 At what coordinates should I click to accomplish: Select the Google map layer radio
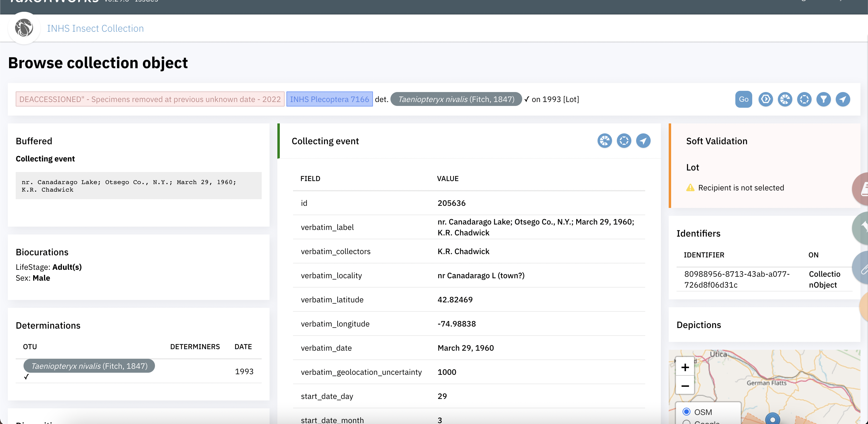point(686,422)
